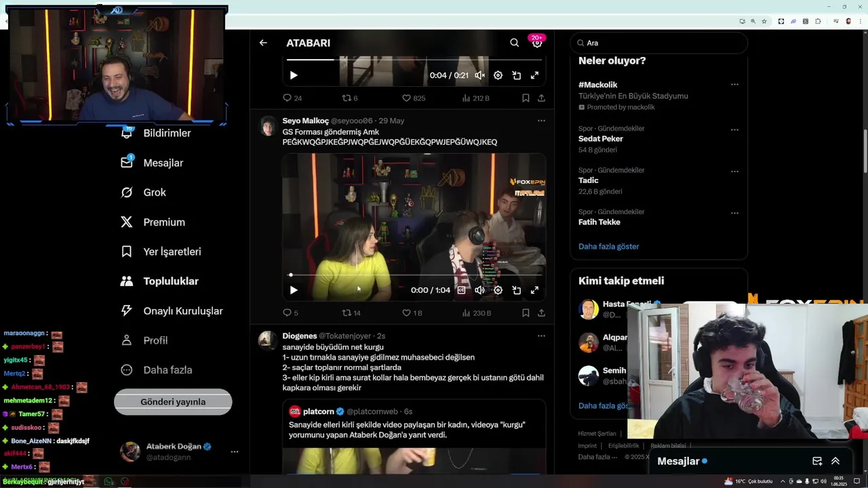Image resolution: width=868 pixels, height=488 pixels.
Task: Bookmark Seyo Malkoç's post
Action: click(526, 313)
